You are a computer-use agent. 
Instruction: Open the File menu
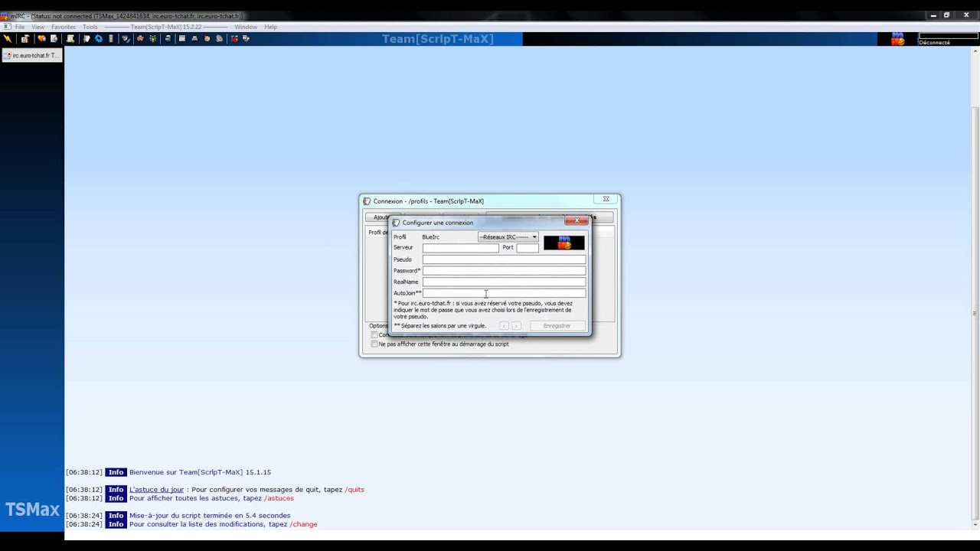coord(20,27)
